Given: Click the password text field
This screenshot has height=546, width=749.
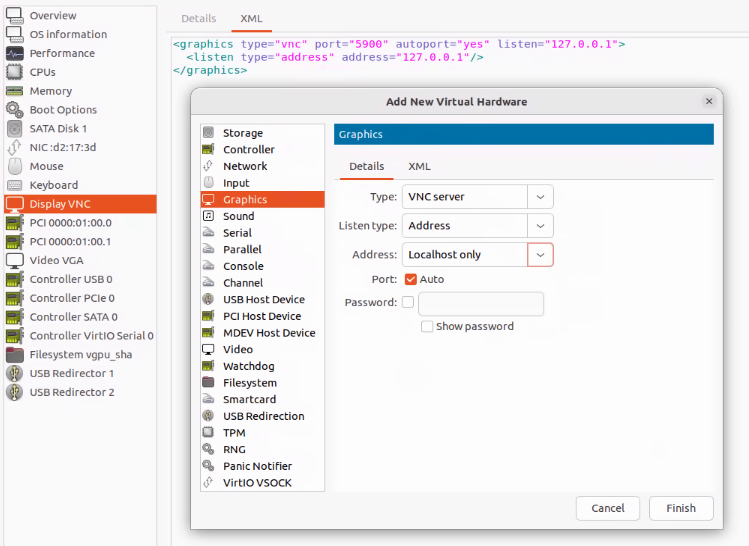Looking at the screenshot, I should [481, 303].
